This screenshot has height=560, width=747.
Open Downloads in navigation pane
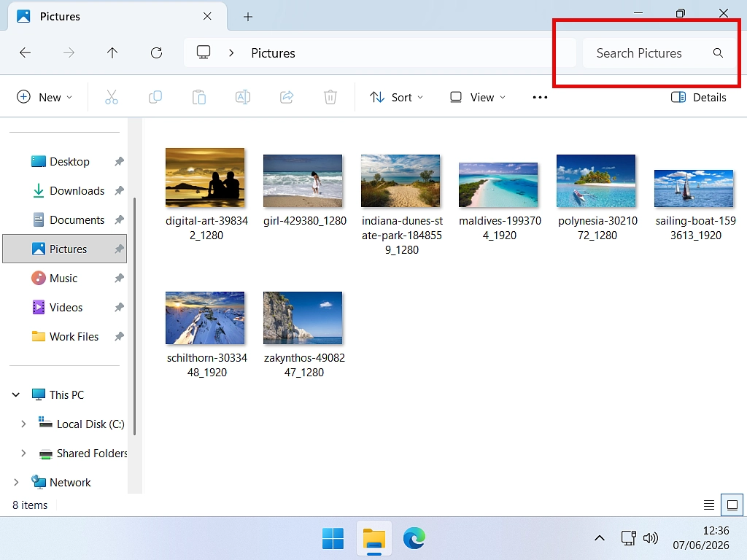[65, 191]
